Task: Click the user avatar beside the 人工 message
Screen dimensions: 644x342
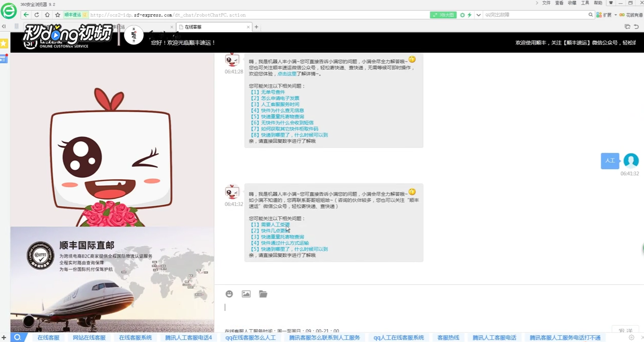Action: tap(631, 161)
